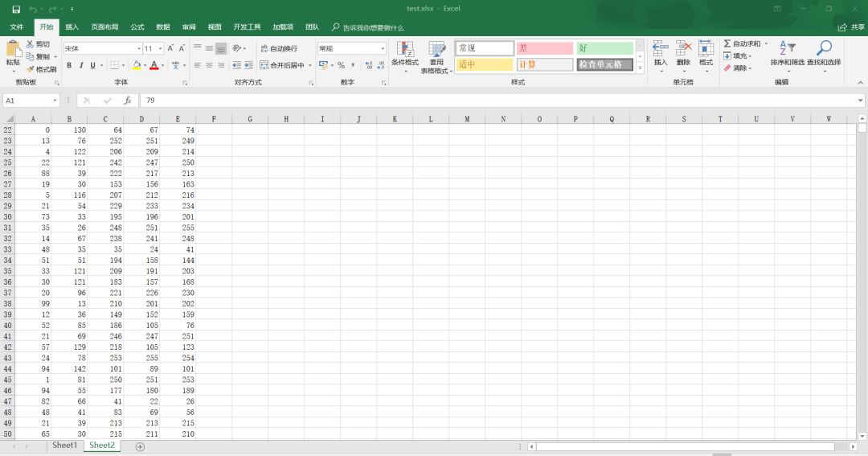Open Conditional Formatting (条件格式)
Screen dimensions: 868x456
click(405, 54)
